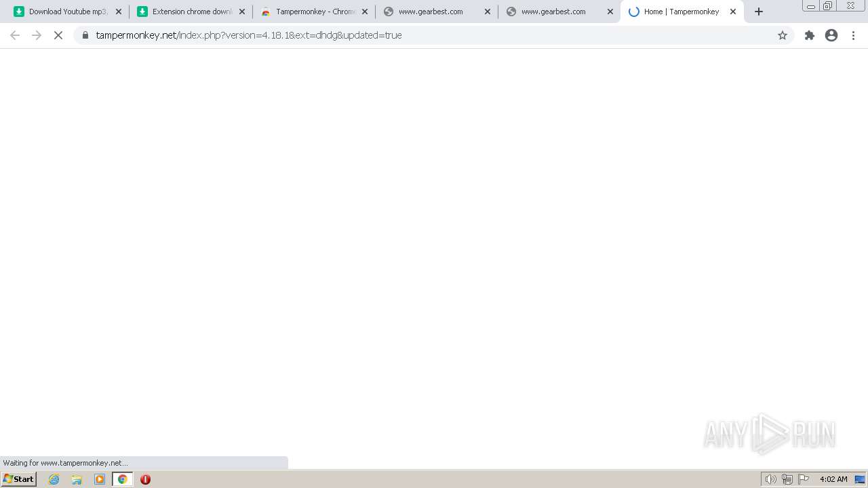Close second www.gearbest.com tab

(x=610, y=12)
